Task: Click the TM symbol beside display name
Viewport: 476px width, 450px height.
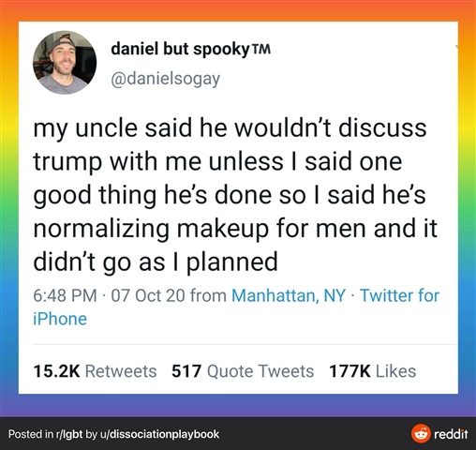Action: tap(260, 49)
